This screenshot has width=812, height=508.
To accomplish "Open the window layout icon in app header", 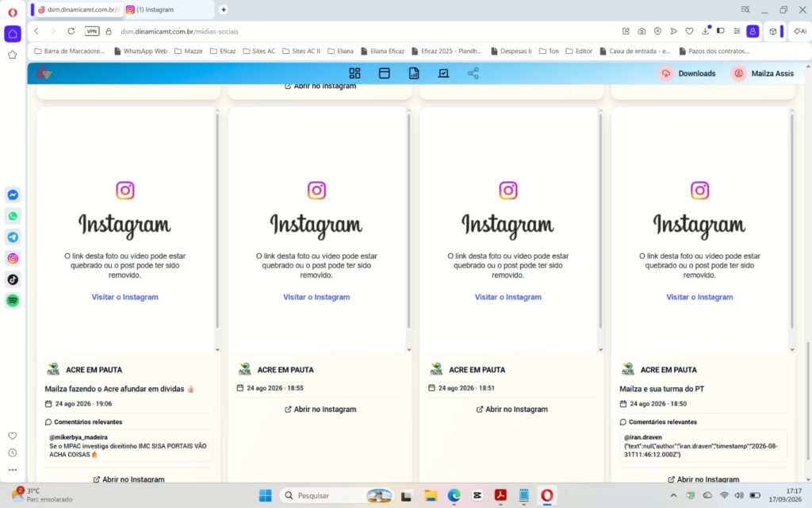I will (385, 73).
